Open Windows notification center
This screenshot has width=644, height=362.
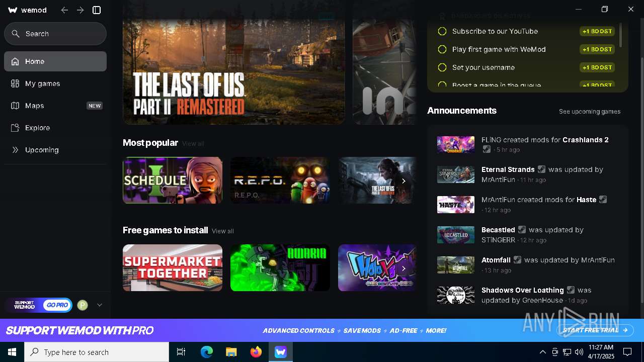(627, 352)
